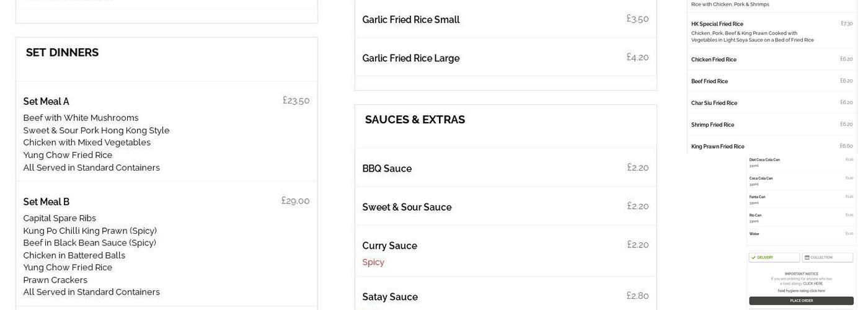Image resolution: width=868 pixels, height=310 pixels.
Task: Add Chicken Fried Rice to the order
Action: coord(772,60)
